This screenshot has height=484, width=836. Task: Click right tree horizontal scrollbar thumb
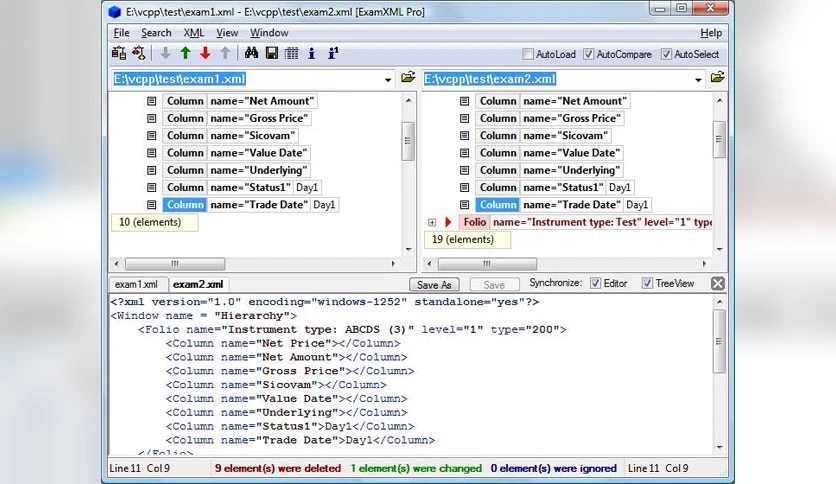coord(487,264)
